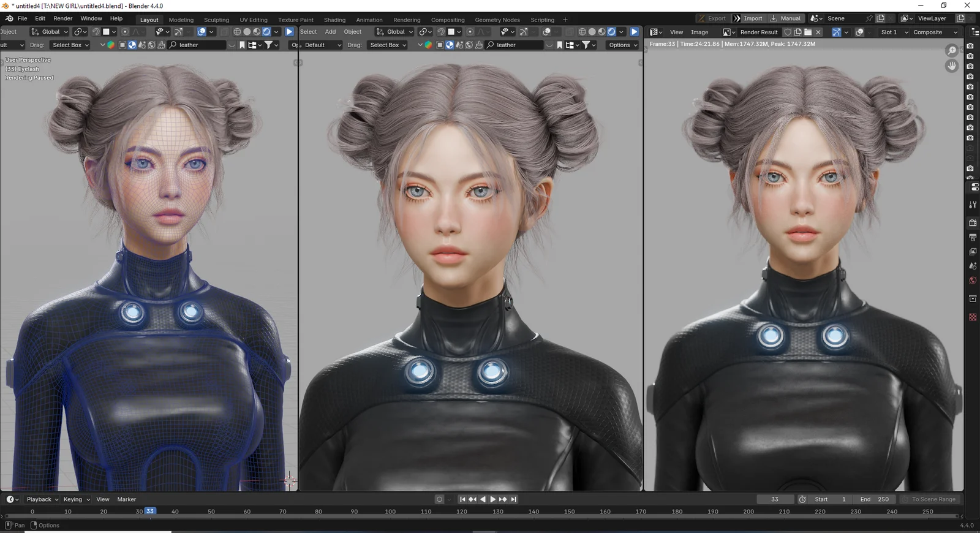980x533 pixels.
Task: Select the pan hand tool in the Render Result view
Action: [x=952, y=66]
